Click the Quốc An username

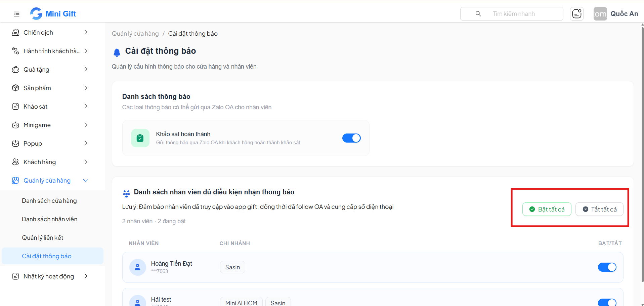tap(624, 14)
